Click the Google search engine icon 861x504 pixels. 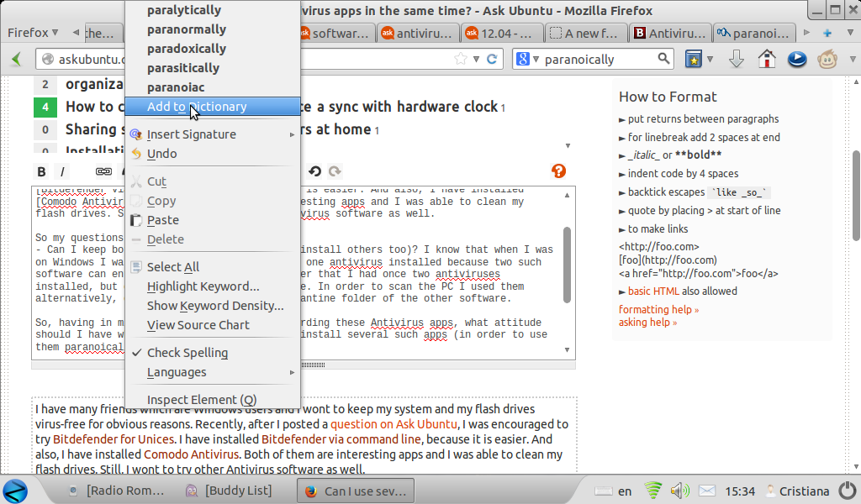tap(523, 59)
